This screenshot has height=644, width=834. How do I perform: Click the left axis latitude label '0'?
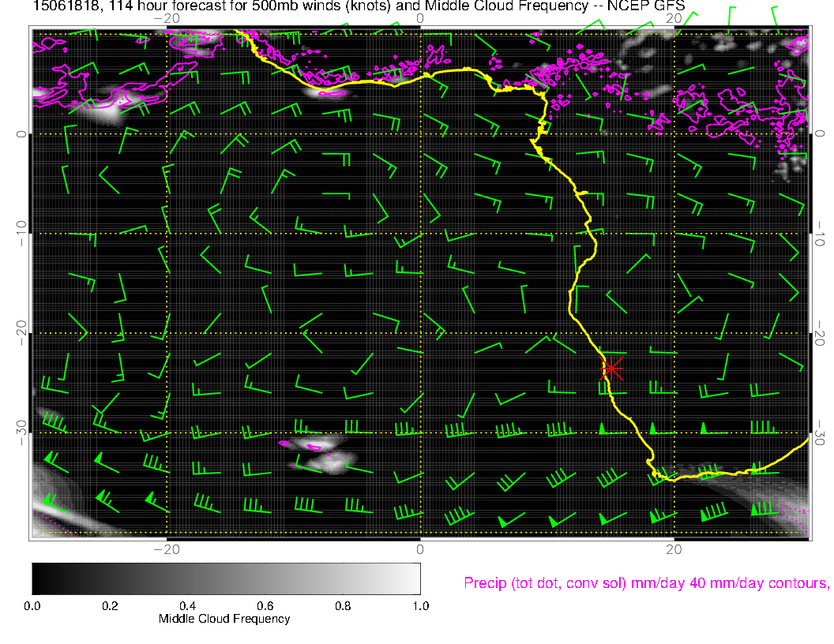click(21, 134)
